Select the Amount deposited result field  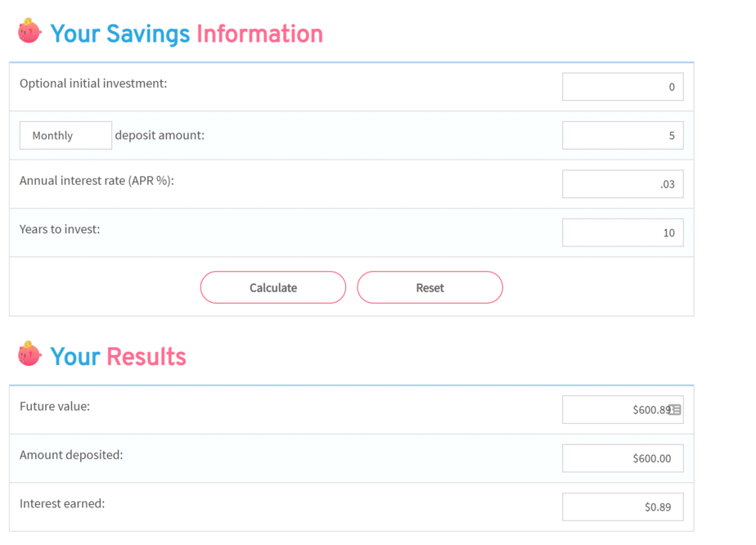pos(623,459)
